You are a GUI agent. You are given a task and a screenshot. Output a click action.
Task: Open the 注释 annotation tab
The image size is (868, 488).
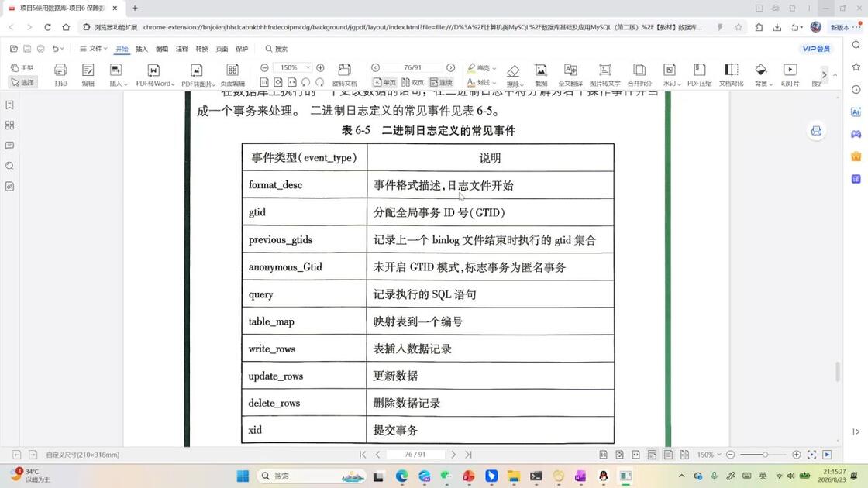click(181, 49)
